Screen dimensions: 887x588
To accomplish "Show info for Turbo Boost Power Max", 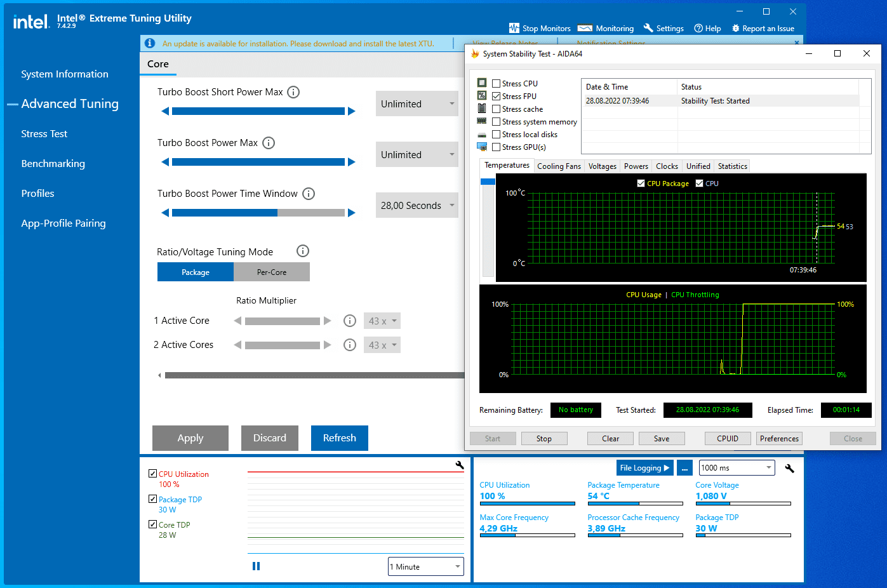I will 269,143.
